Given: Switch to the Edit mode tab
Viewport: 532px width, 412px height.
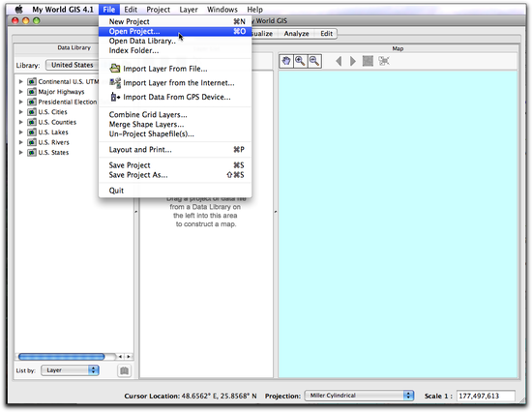Looking at the screenshot, I should (326, 34).
